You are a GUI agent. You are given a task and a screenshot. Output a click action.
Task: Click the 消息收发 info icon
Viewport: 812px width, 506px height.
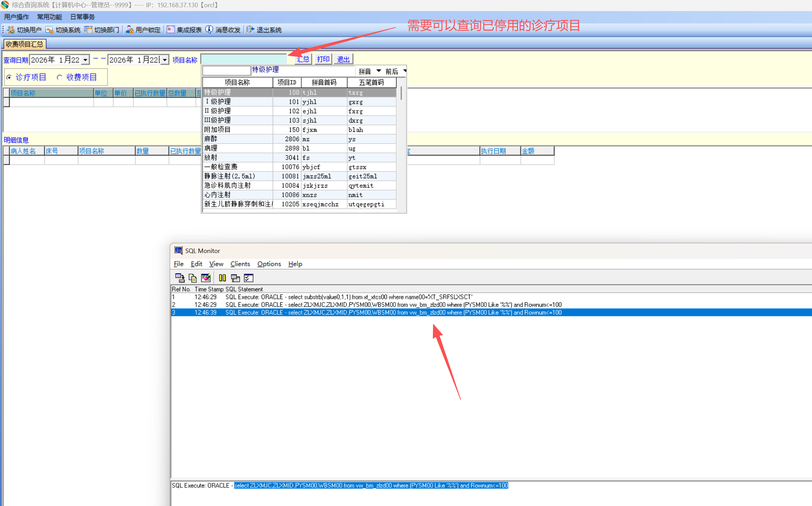point(209,30)
